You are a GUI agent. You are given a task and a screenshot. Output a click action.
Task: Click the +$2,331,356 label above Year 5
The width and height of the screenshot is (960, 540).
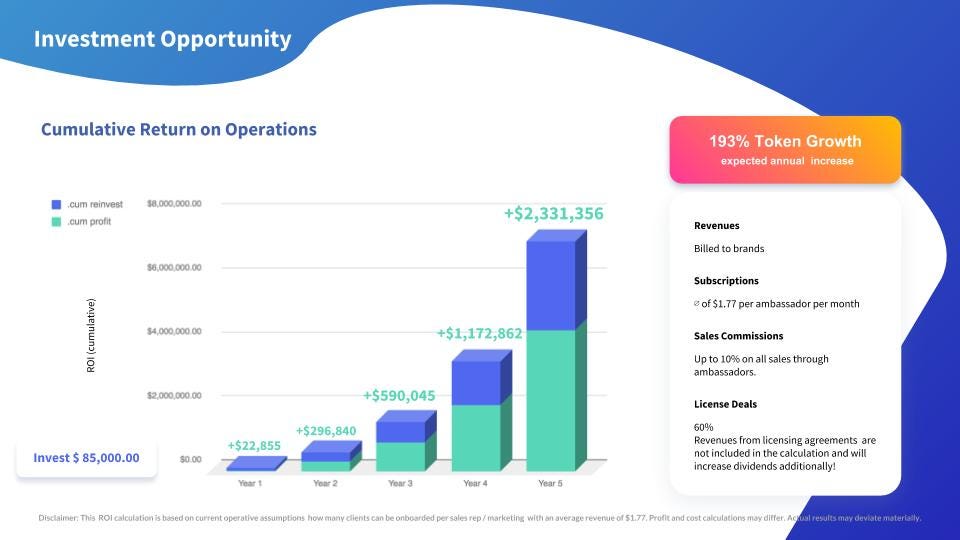tap(553, 214)
